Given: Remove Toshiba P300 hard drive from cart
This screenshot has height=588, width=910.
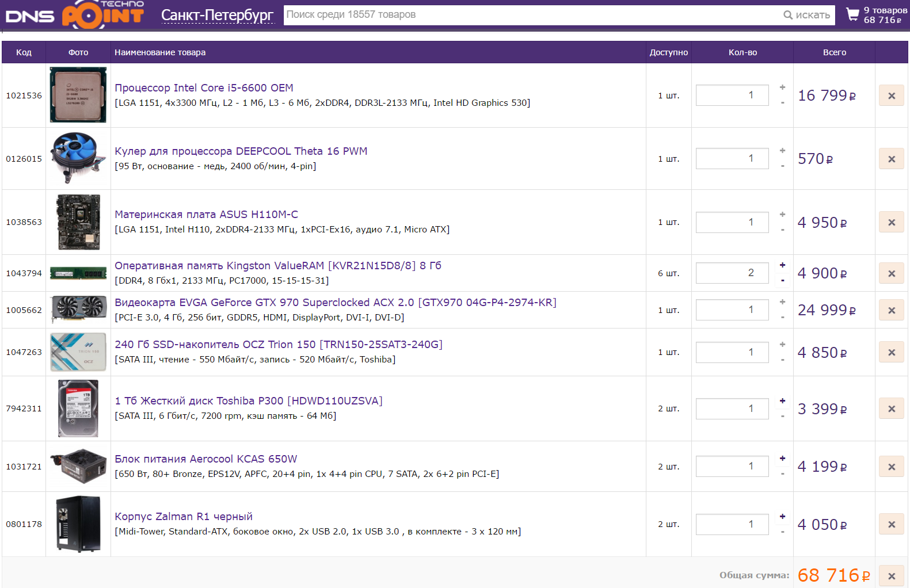Looking at the screenshot, I should point(891,408).
